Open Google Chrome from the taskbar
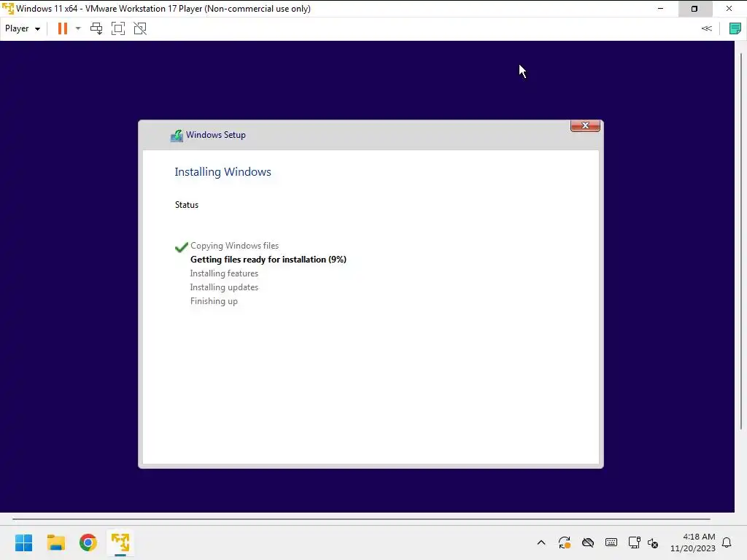 pyautogui.click(x=88, y=542)
